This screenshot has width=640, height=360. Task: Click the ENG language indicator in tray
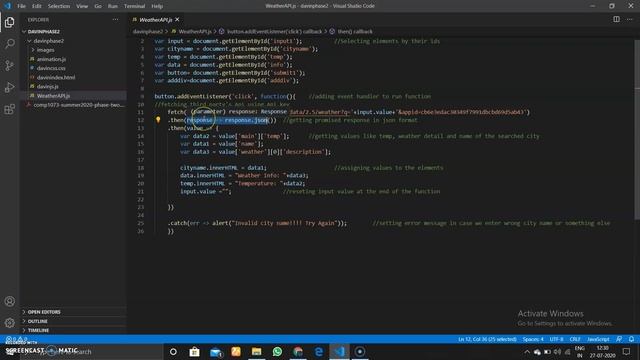click(x=580, y=351)
